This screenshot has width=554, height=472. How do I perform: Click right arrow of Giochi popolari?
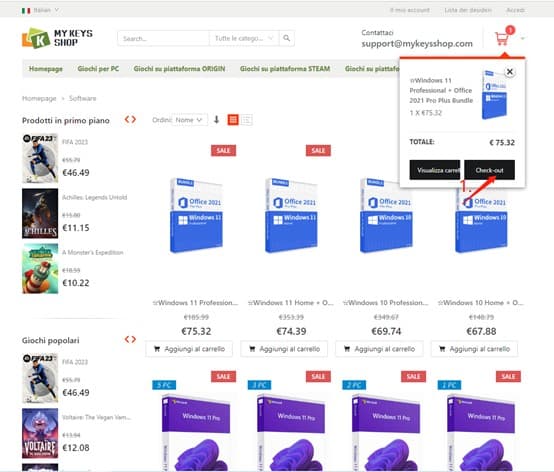[x=134, y=340]
